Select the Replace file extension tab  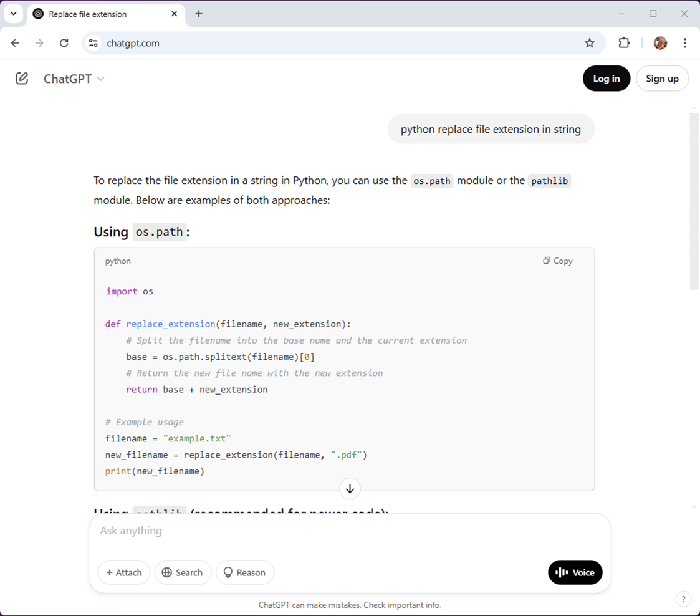pos(100,14)
